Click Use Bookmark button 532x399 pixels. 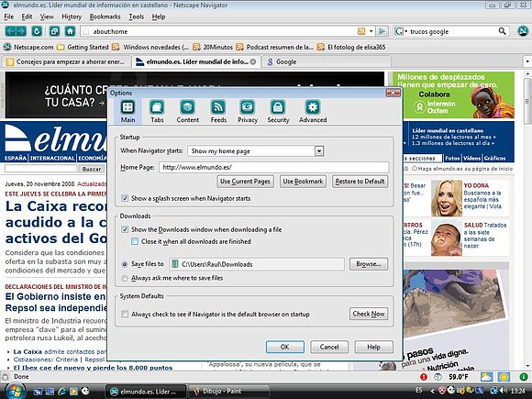coord(303,182)
